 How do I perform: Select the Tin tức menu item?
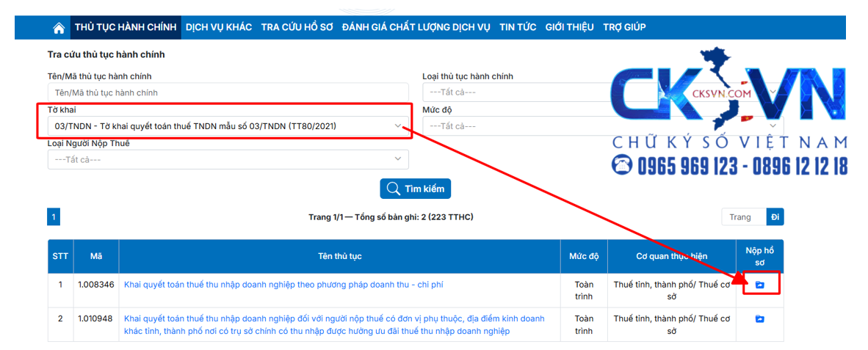518,27
